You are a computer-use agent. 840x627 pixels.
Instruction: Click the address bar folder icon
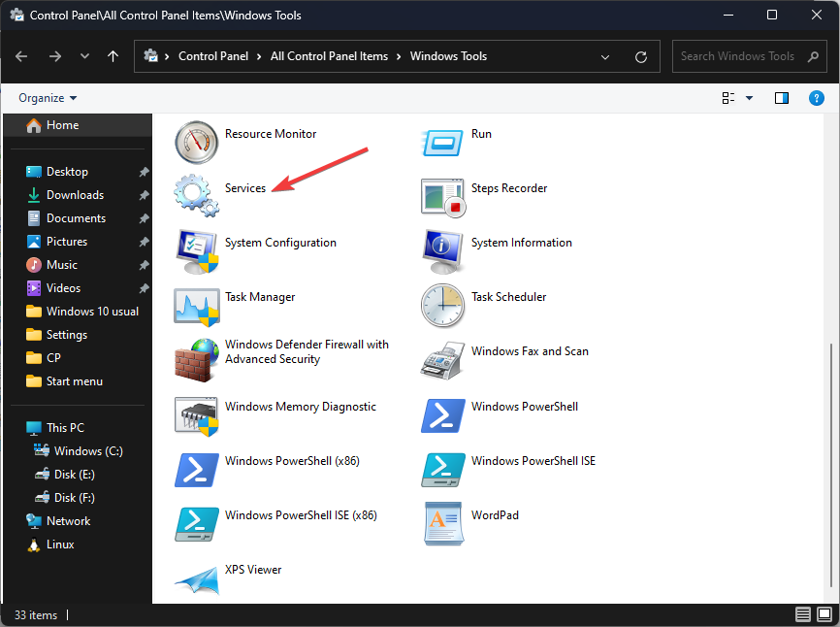pyautogui.click(x=151, y=55)
